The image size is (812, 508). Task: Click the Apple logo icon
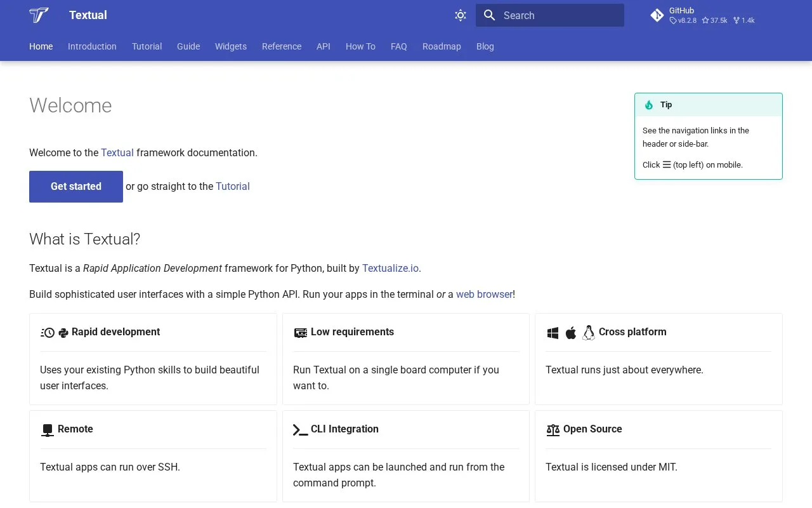coord(571,333)
